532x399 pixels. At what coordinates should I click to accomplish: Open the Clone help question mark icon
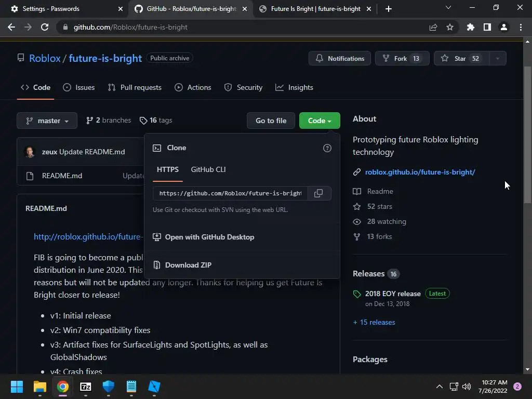(x=327, y=148)
